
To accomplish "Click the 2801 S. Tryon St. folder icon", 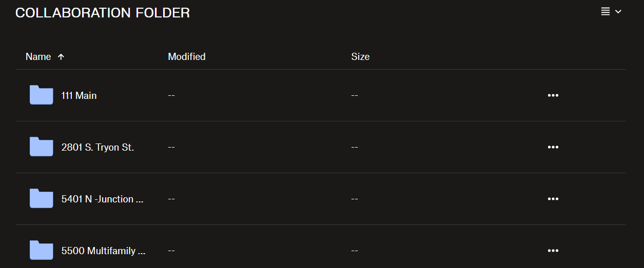I will click(41, 147).
